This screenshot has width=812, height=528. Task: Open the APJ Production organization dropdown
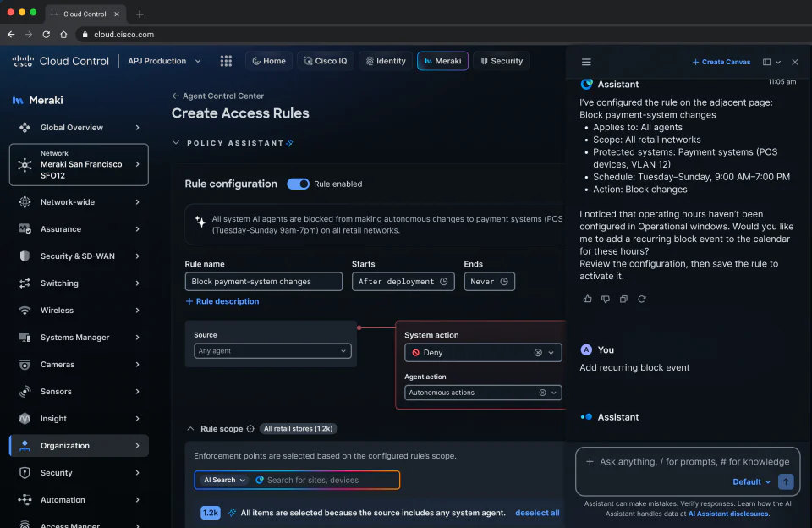(x=164, y=61)
